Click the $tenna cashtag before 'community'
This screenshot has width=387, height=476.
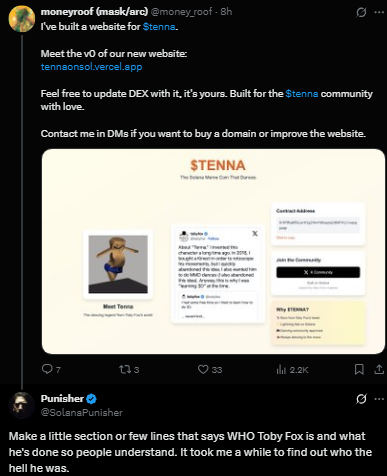[x=302, y=93]
